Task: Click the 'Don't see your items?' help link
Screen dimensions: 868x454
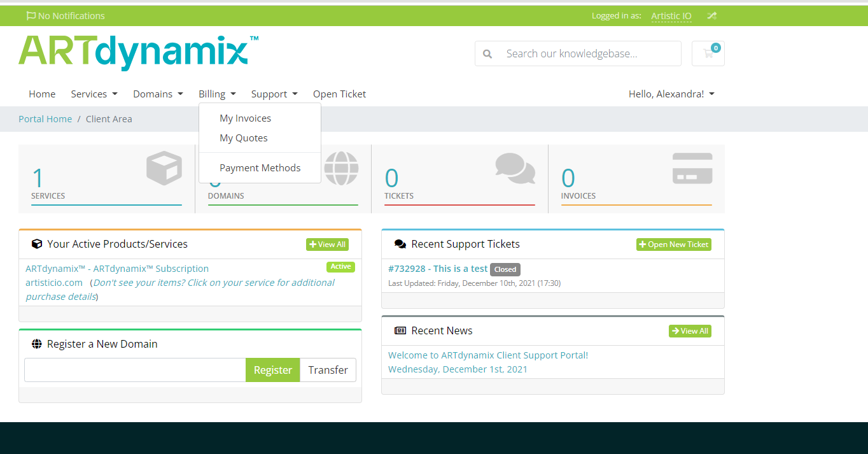Action: (x=181, y=290)
